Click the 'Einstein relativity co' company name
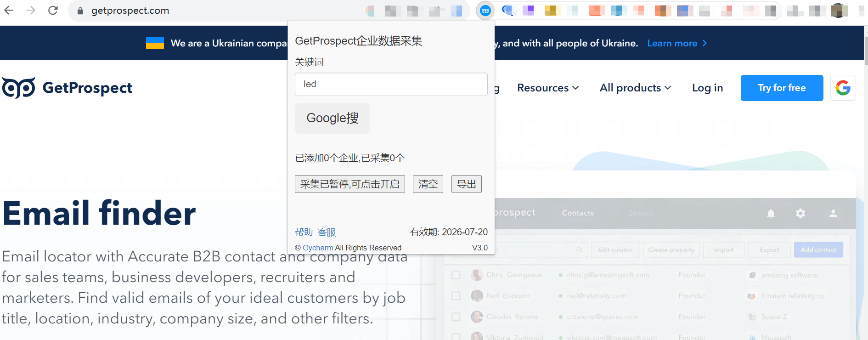The image size is (868, 340). pyautogui.click(x=793, y=296)
